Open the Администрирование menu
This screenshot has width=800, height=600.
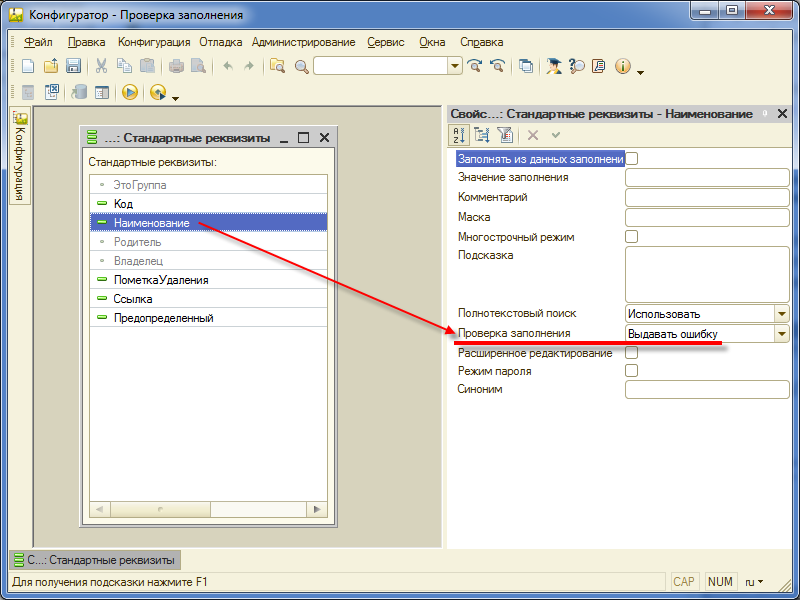point(303,42)
